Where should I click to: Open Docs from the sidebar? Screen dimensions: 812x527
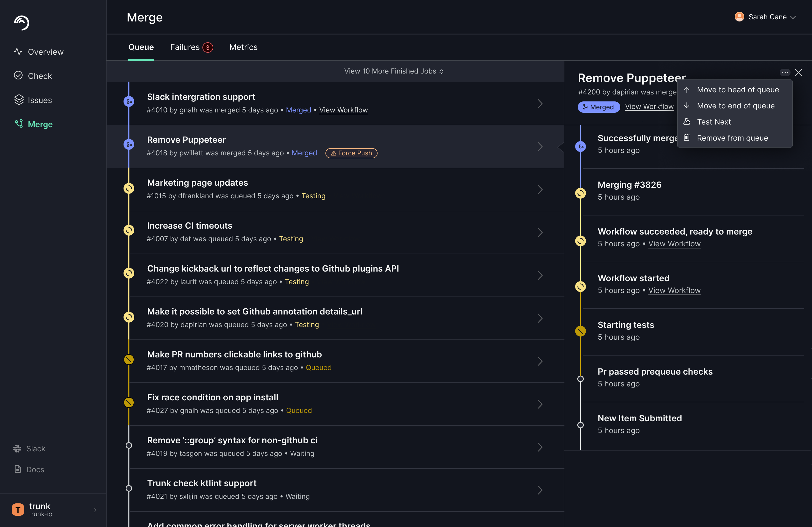[x=29, y=469]
